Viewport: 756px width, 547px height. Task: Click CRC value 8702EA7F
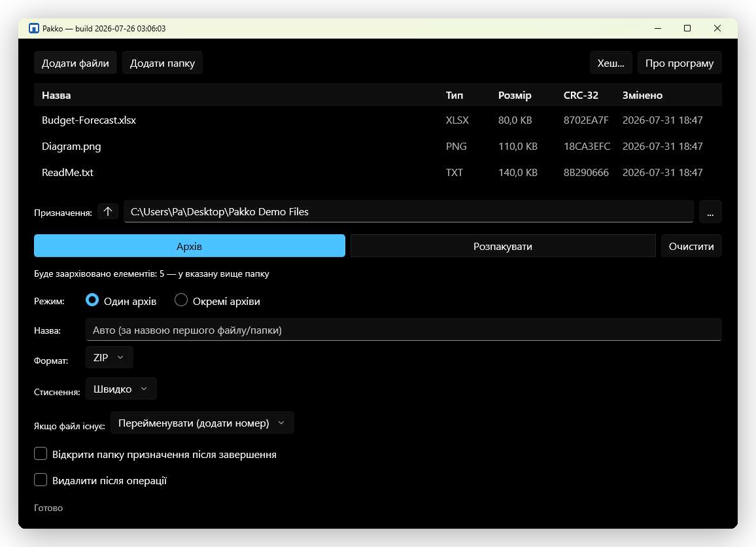pyautogui.click(x=586, y=120)
